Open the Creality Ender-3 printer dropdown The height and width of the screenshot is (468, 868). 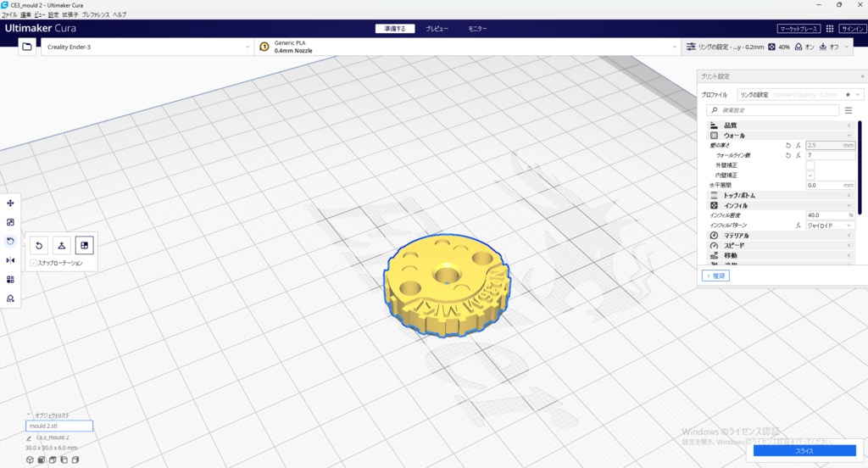[x=147, y=47]
